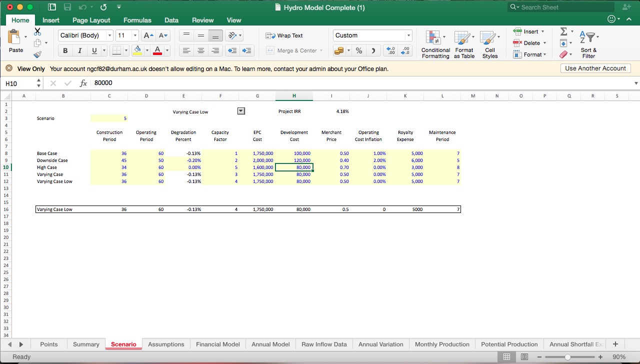Open the Assumptions sheet tab

166,344
